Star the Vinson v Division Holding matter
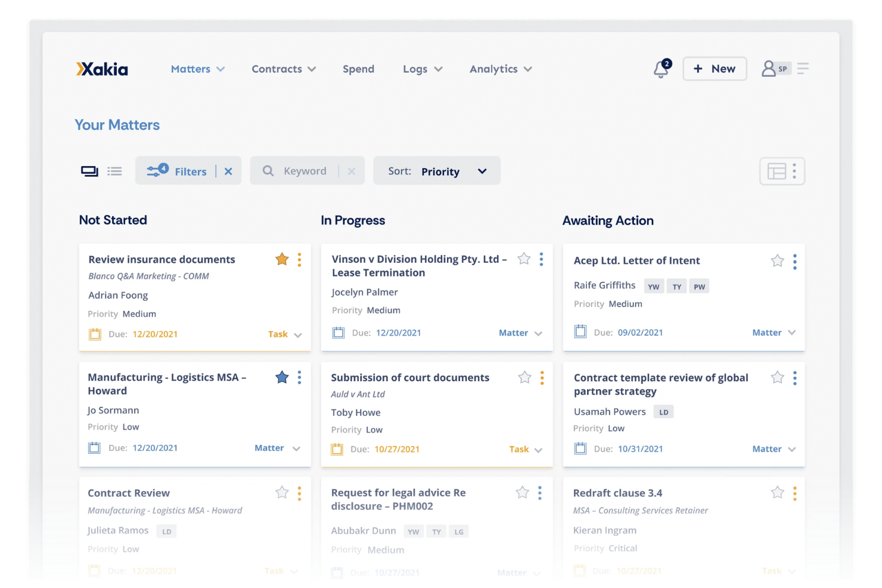The width and height of the screenshot is (882, 588). 524,259
